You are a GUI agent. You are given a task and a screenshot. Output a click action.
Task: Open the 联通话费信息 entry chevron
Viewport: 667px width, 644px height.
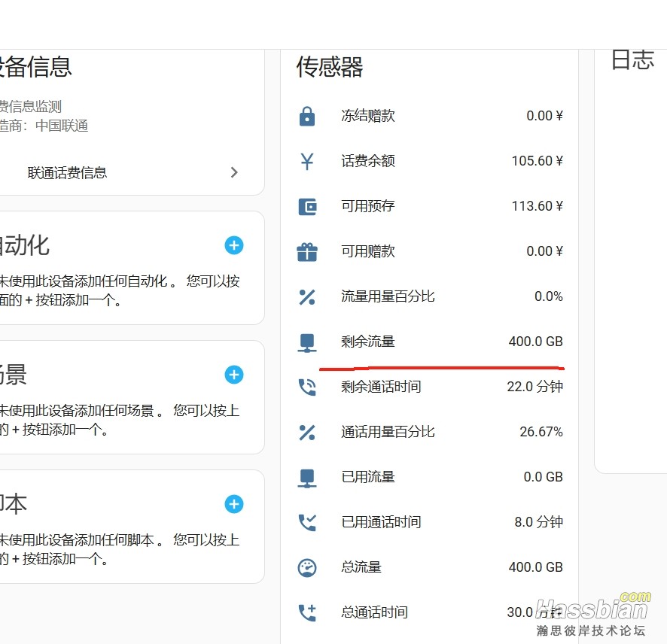234,172
